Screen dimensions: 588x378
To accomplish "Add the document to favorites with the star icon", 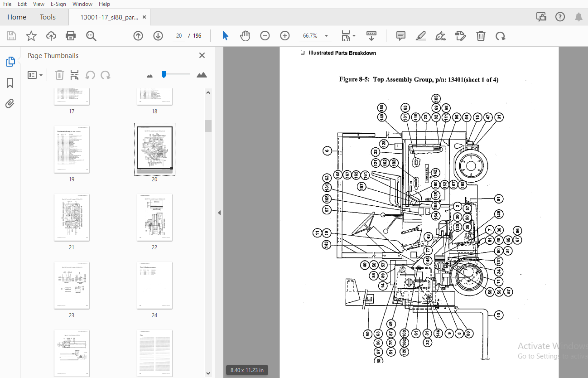I will point(31,36).
